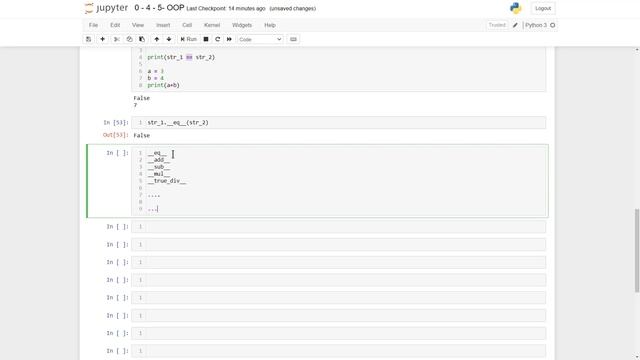The width and height of the screenshot is (640, 360).
Task: Open the View menu
Action: point(138,25)
